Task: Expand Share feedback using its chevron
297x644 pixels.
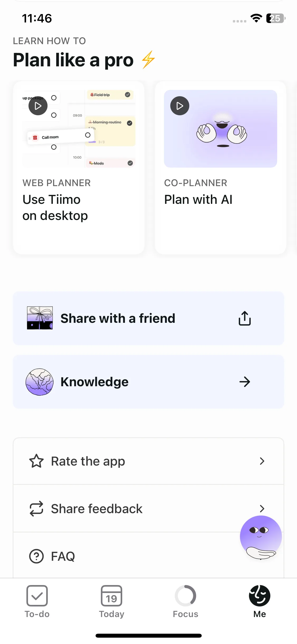Action: coord(262,508)
